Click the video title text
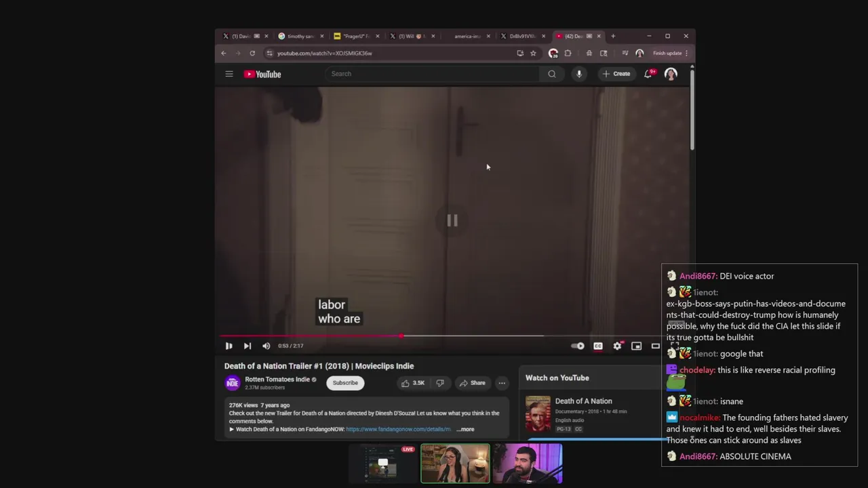 [x=319, y=366]
